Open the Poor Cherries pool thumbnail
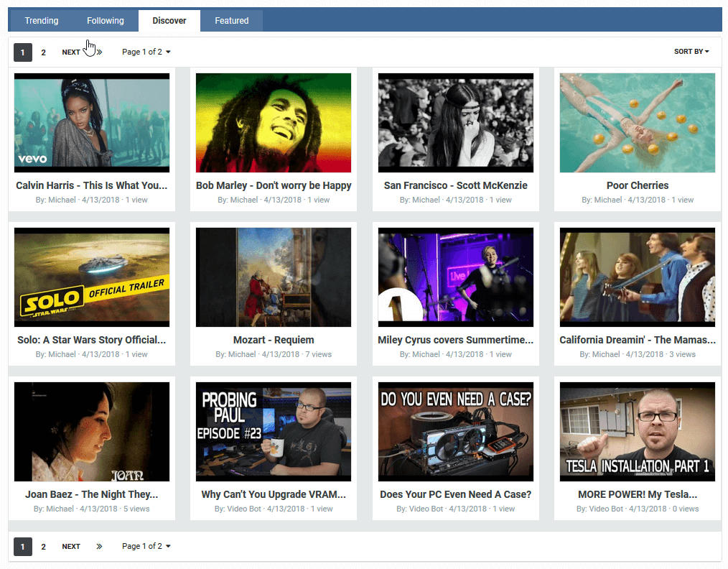Image resolution: width=728 pixels, height=569 pixels. [638, 123]
